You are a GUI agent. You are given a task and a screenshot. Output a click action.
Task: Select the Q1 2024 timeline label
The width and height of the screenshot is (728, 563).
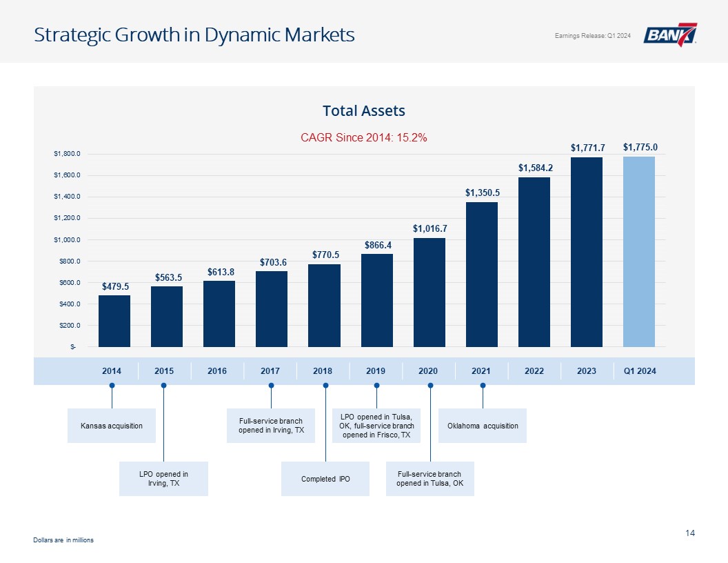640,371
